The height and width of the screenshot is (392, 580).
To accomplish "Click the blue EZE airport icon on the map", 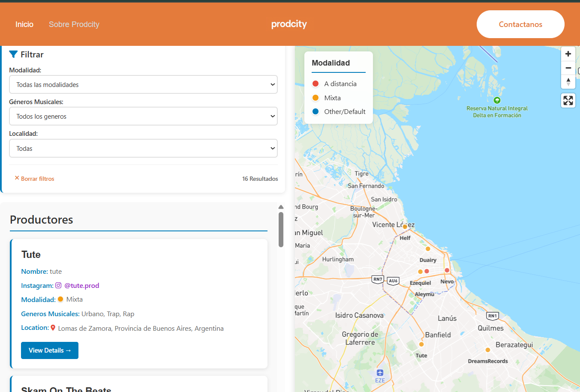I will pyautogui.click(x=381, y=372).
